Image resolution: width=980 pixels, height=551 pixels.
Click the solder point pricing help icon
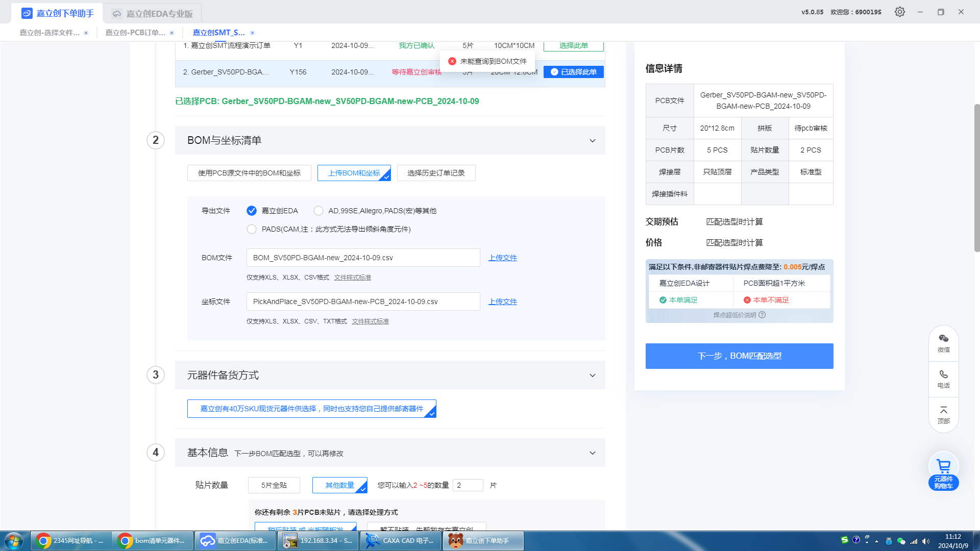click(762, 315)
